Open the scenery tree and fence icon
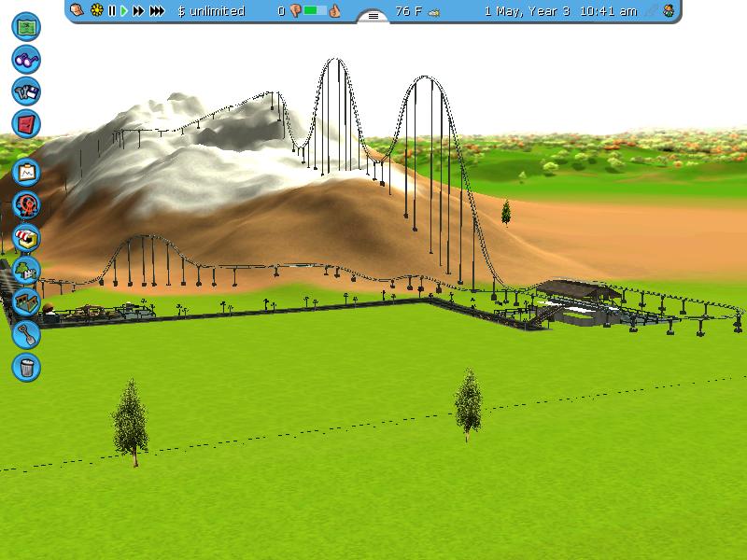This screenshot has width=747, height=560. 26,270
